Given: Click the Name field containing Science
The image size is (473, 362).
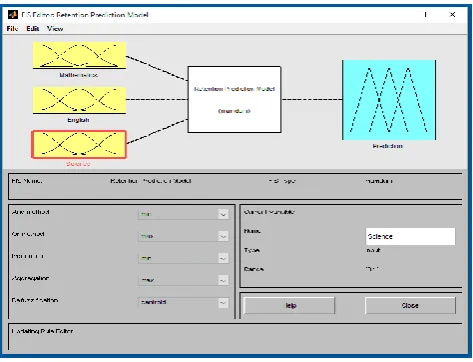Looking at the screenshot, I should point(410,237).
